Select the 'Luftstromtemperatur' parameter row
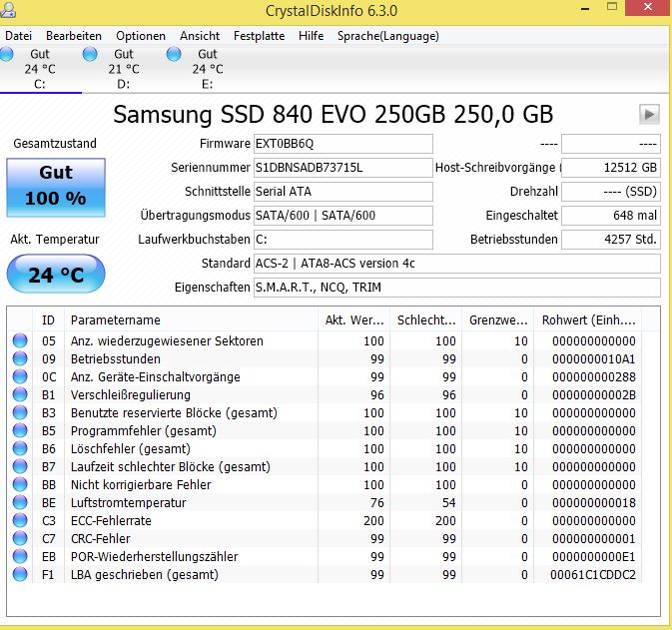Viewport: 672px width, 630px height. [325, 503]
